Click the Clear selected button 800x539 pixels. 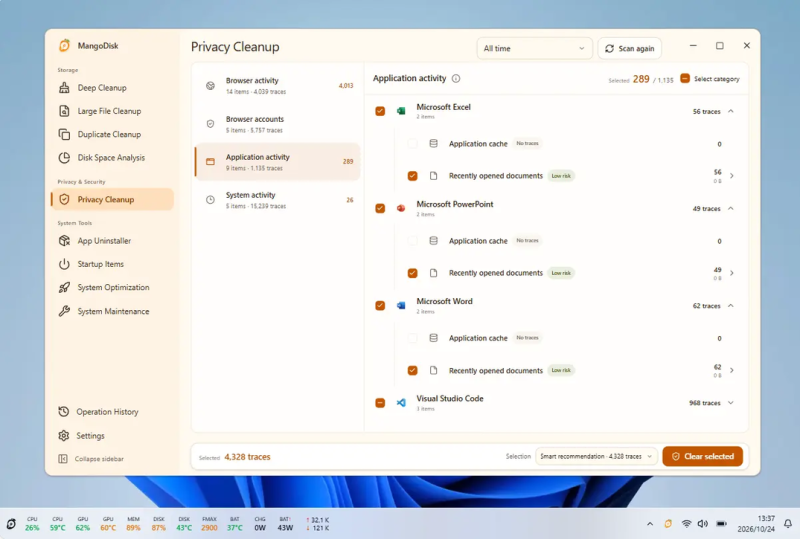point(703,457)
